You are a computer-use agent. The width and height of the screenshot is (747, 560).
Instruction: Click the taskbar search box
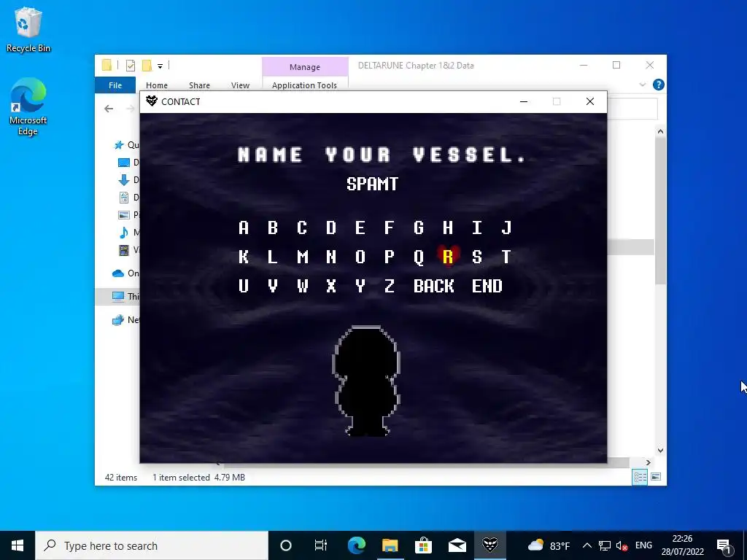pyautogui.click(x=152, y=545)
